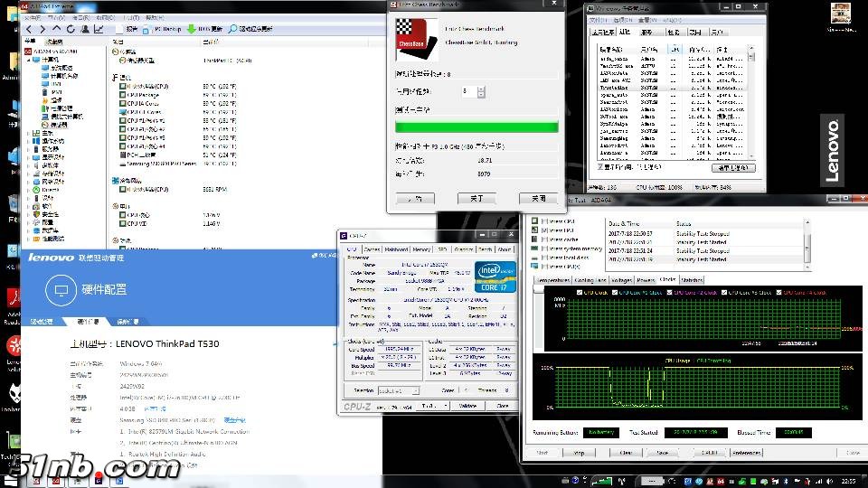Toggle Stress local disks checkbox

click(x=544, y=258)
